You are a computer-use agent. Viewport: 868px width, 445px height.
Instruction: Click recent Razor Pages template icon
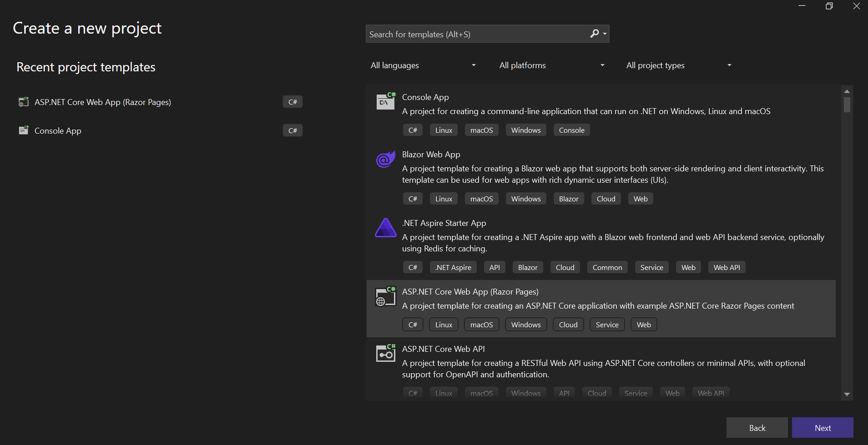(23, 102)
